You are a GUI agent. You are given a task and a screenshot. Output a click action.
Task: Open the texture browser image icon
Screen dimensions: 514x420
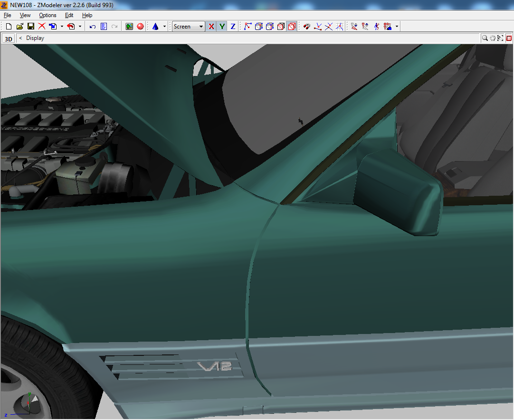point(129,26)
